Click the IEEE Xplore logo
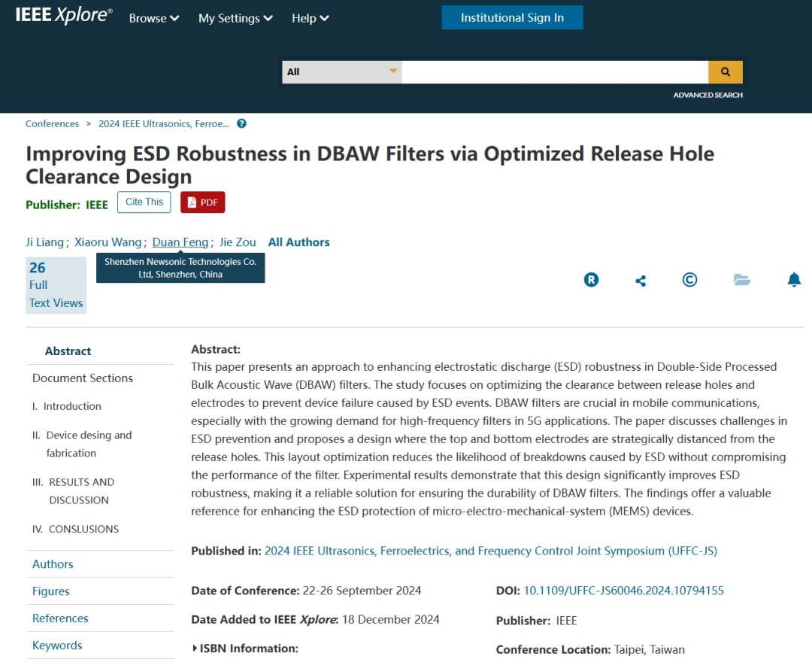812x662 pixels. (x=64, y=17)
